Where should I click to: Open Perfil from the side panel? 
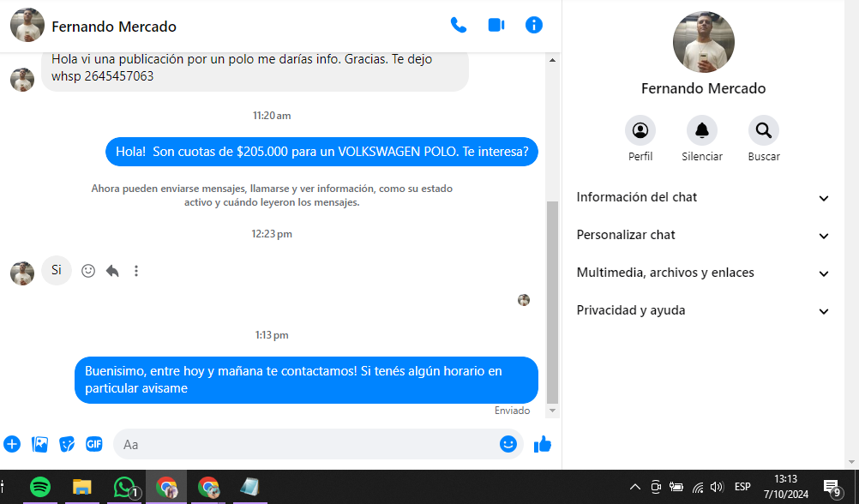click(x=640, y=130)
